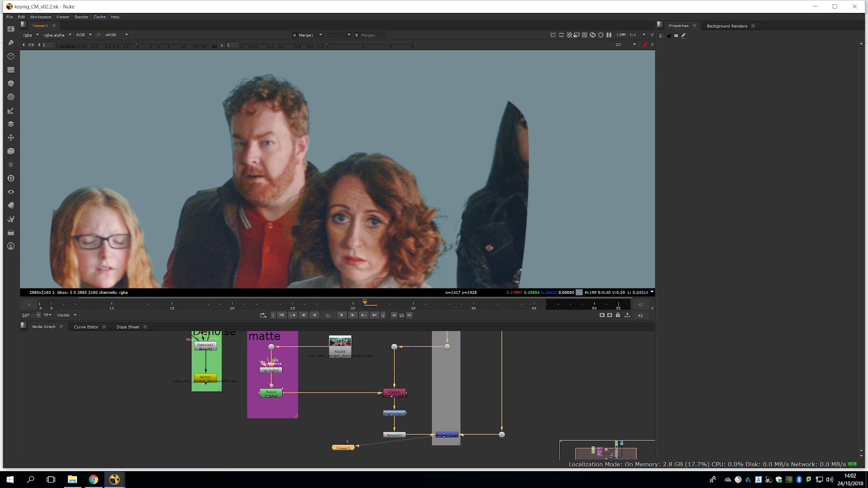
Task: Open the Time nodes clock icon
Action: click(x=10, y=56)
